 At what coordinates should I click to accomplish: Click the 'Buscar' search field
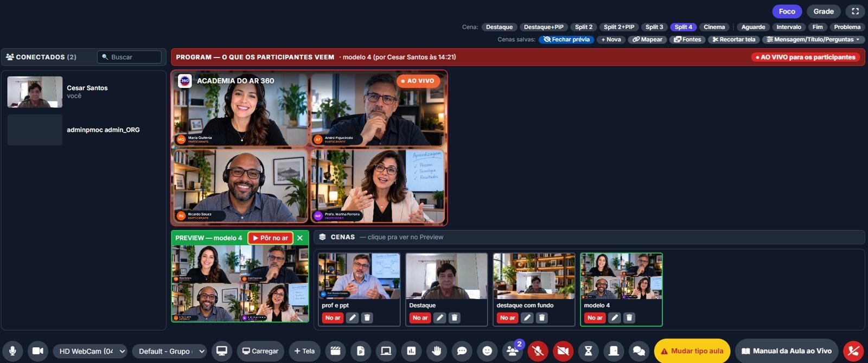tap(129, 57)
